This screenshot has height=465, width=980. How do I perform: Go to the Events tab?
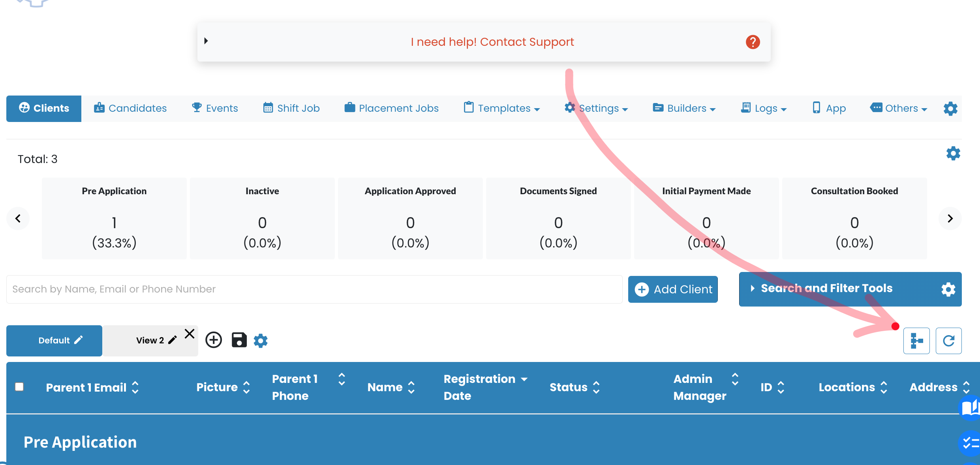215,108
